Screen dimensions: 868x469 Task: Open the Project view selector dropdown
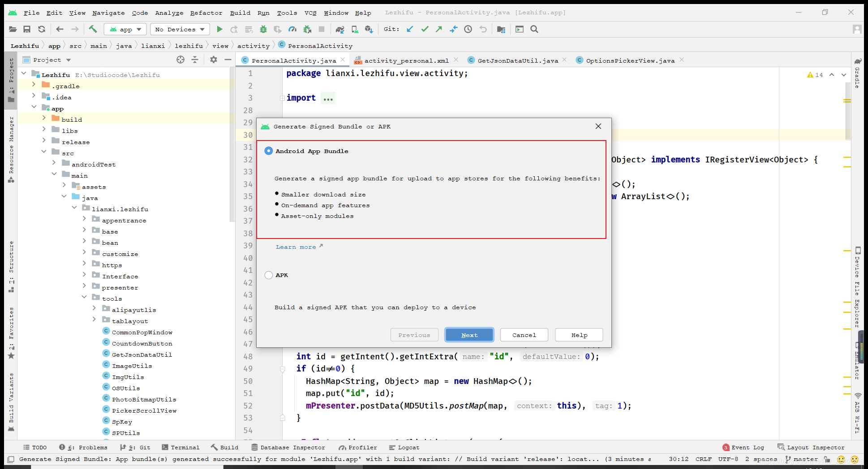(x=47, y=60)
